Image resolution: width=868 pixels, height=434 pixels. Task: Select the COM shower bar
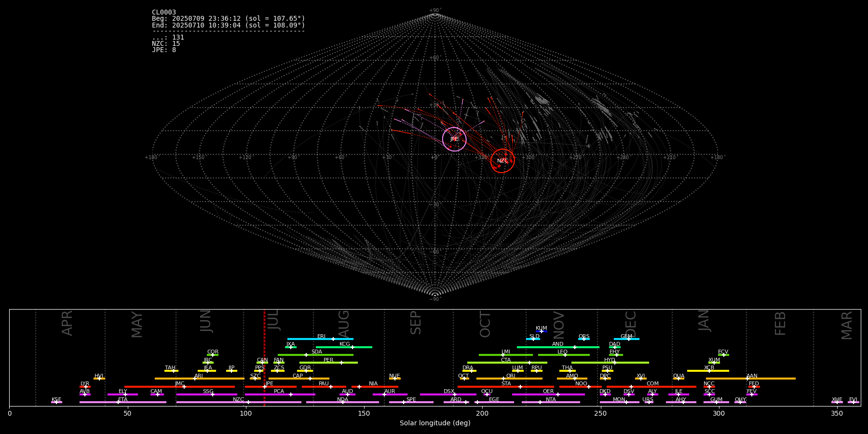(x=651, y=387)
